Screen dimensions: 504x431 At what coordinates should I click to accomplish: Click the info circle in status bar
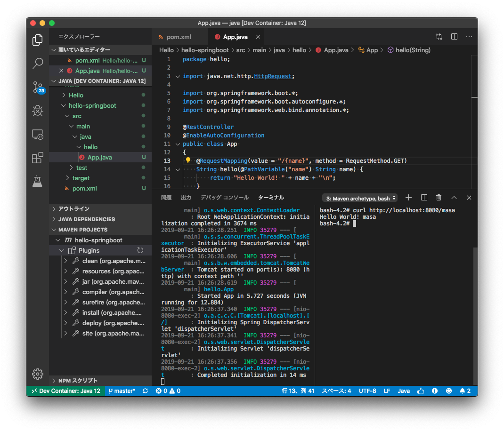435,391
